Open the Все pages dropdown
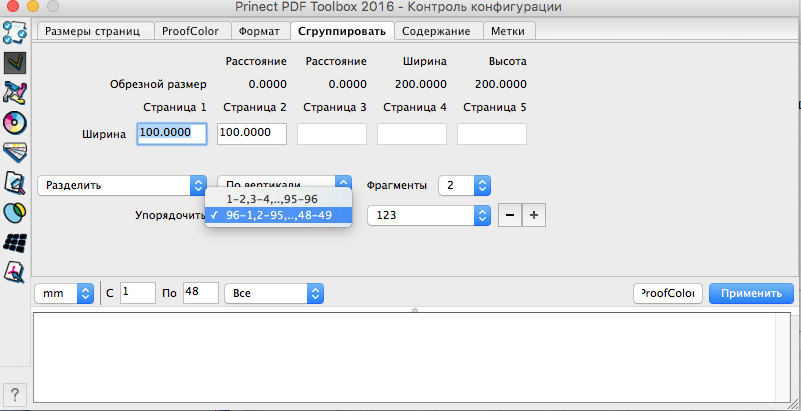Screen dimensions: 801x411 (x=274, y=294)
